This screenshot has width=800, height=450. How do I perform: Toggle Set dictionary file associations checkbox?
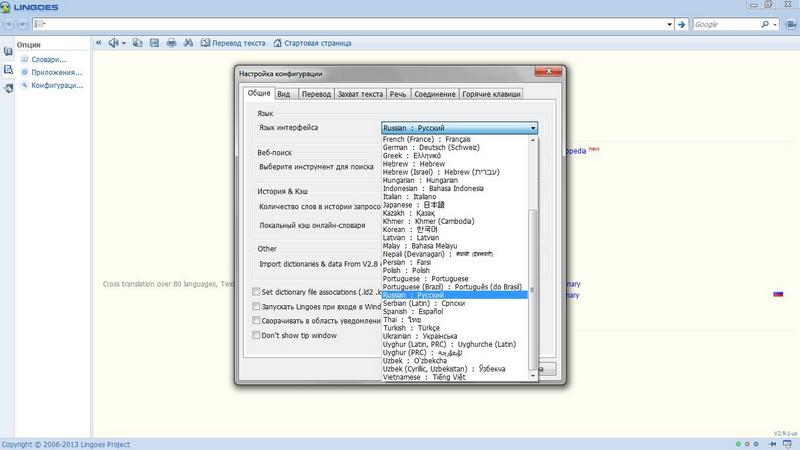point(256,292)
